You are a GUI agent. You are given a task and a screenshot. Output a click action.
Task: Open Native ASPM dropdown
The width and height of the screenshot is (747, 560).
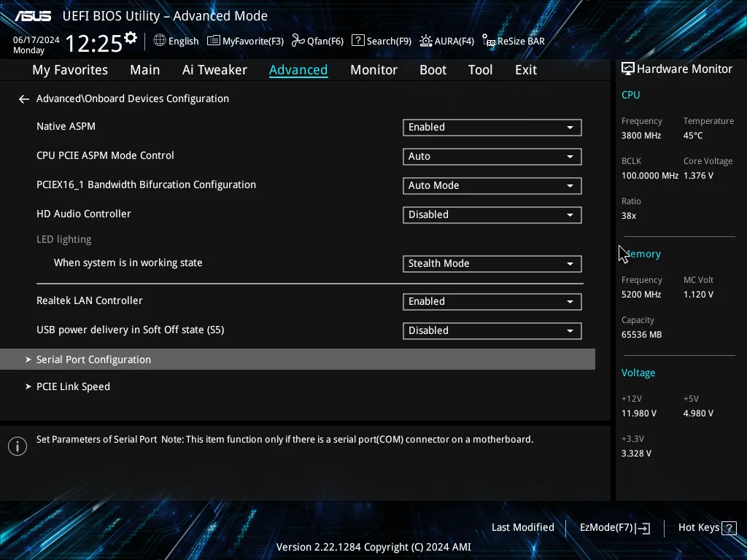point(492,127)
